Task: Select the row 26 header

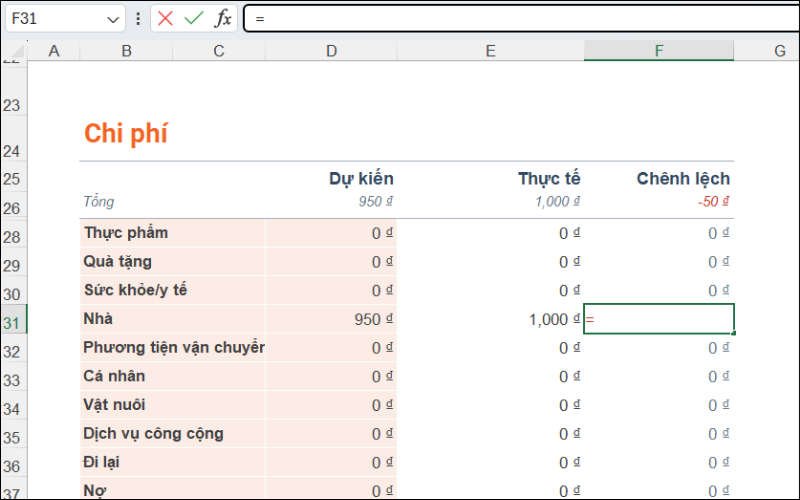Action: click(13, 207)
